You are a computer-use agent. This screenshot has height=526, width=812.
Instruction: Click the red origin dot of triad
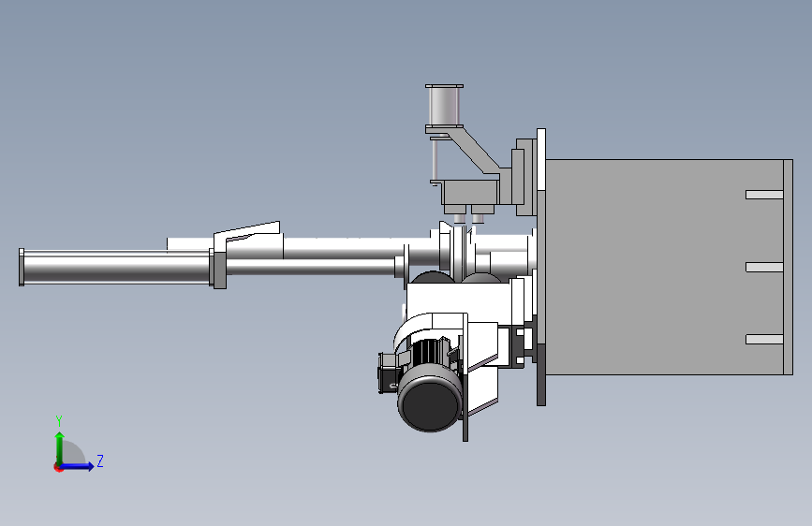click(x=58, y=467)
